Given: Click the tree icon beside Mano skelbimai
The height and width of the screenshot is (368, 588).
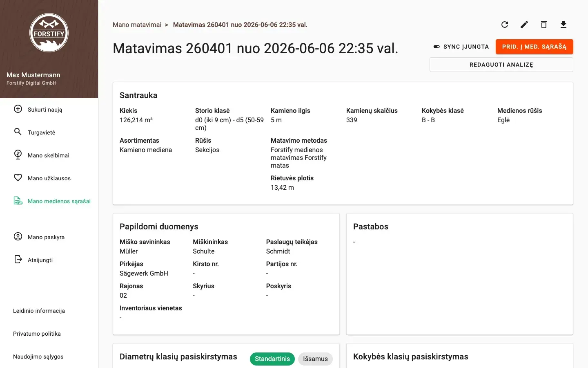Looking at the screenshot, I should (x=18, y=155).
